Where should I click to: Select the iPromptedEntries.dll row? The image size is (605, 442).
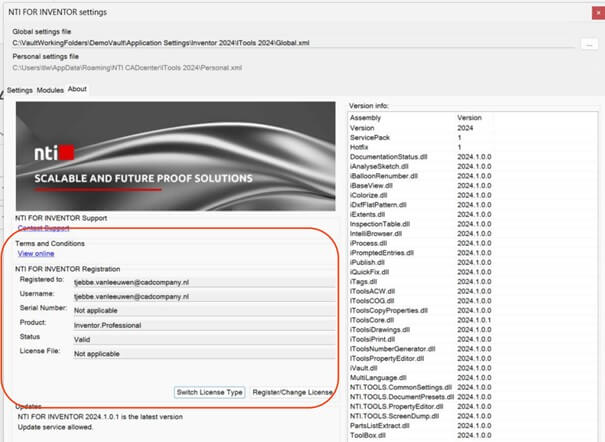click(x=473, y=253)
